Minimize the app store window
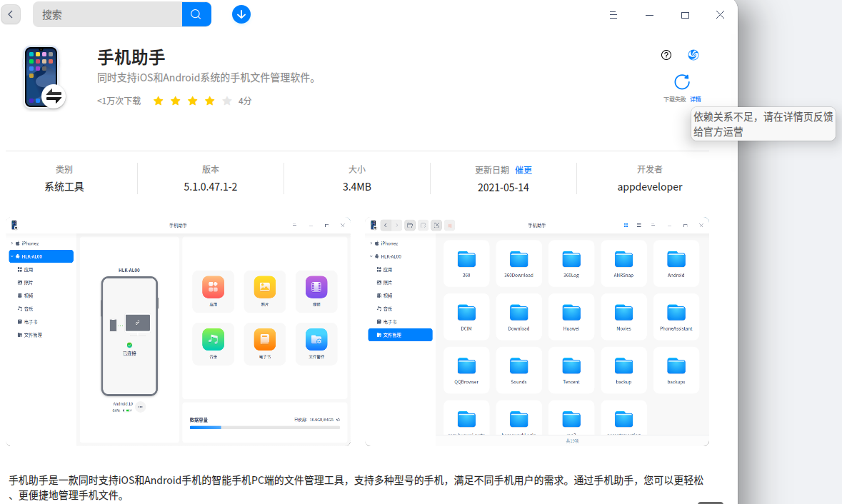842x504 pixels. (x=649, y=15)
